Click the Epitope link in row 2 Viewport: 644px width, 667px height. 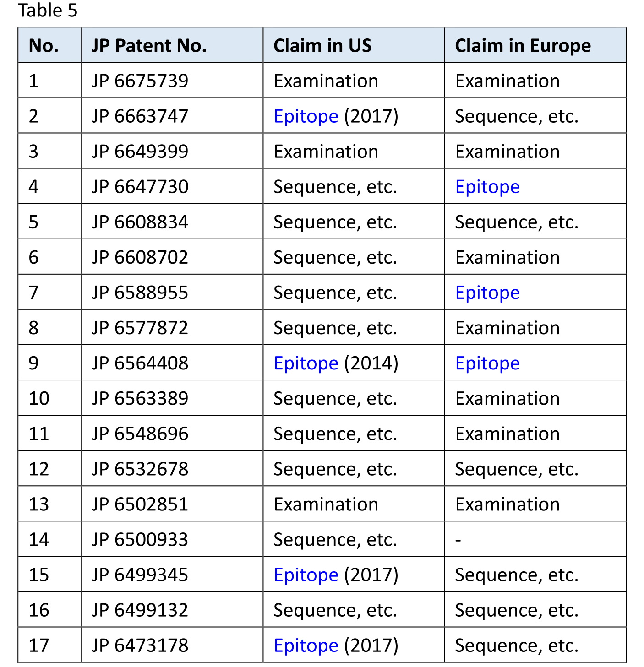pyautogui.click(x=306, y=116)
